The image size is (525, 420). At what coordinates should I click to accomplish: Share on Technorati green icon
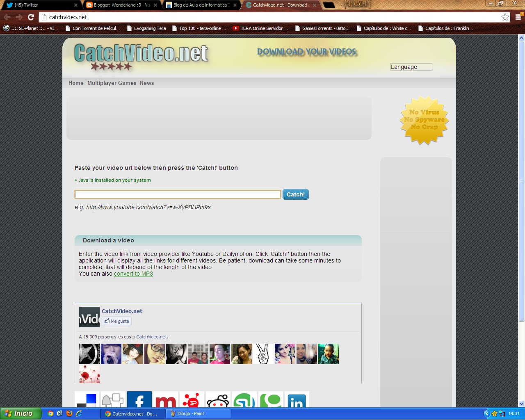[271, 399]
